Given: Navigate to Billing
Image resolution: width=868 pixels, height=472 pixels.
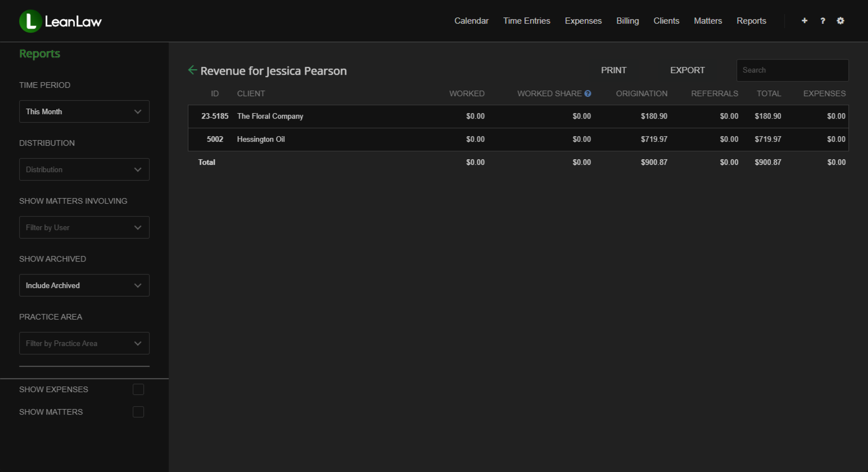Looking at the screenshot, I should pos(627,21).
